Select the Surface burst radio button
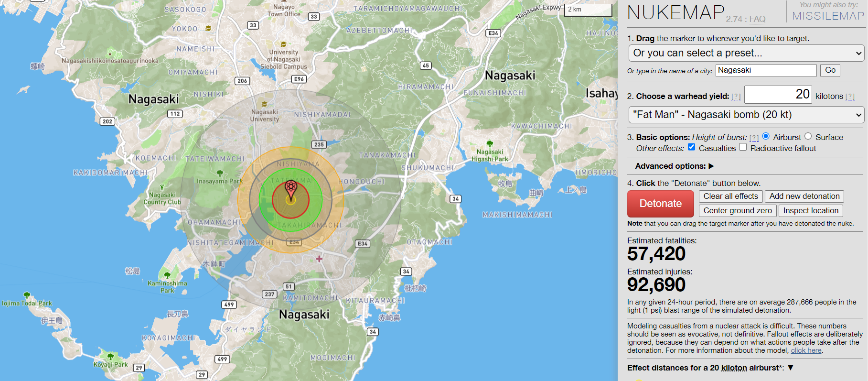This screenshot has height=381, width=868. tap(808, 137)
